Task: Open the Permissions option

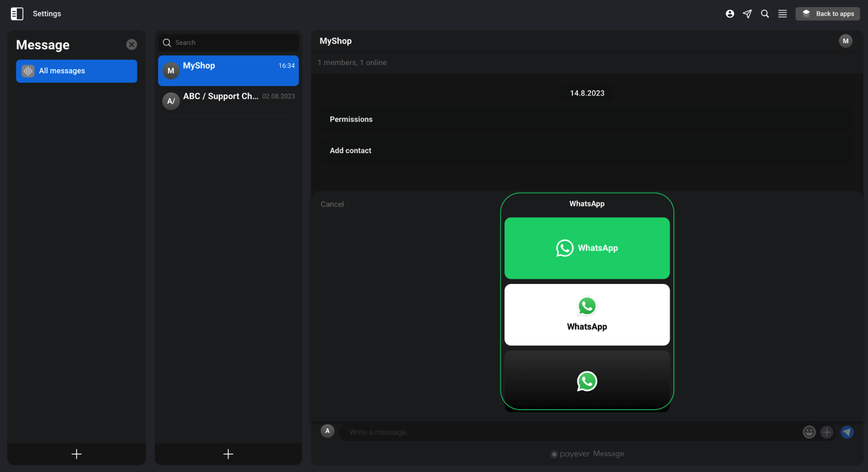Action: point(588,119)
